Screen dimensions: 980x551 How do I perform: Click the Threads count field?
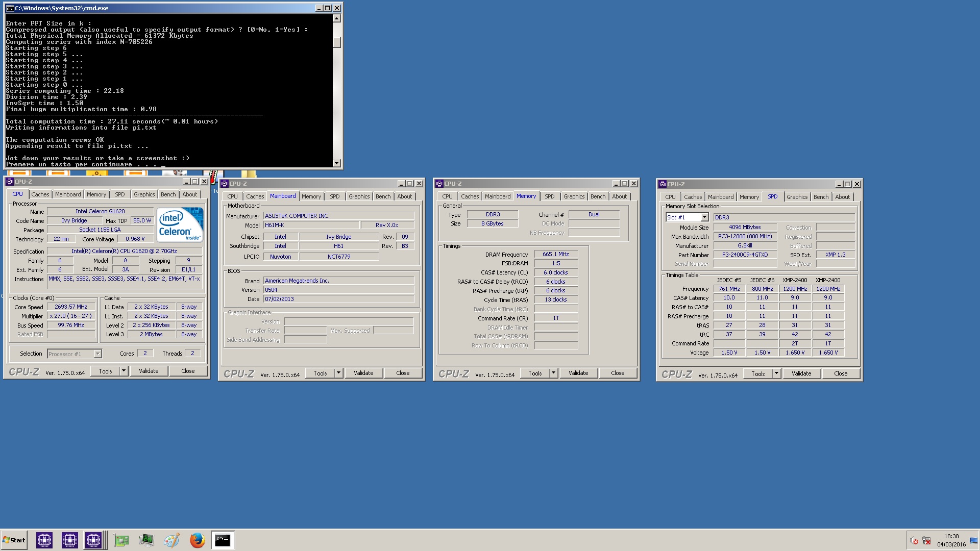pyautogui.click(x=192, y=353)
